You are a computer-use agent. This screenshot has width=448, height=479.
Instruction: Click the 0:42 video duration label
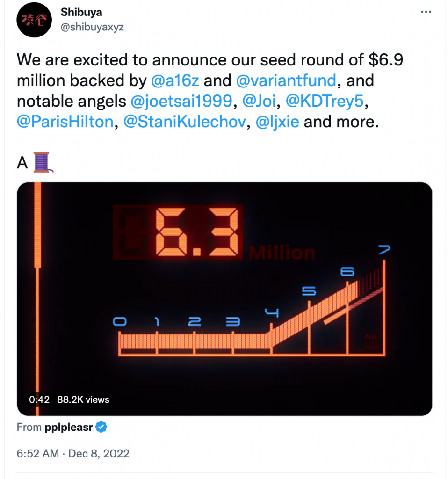tap(39, 399)
